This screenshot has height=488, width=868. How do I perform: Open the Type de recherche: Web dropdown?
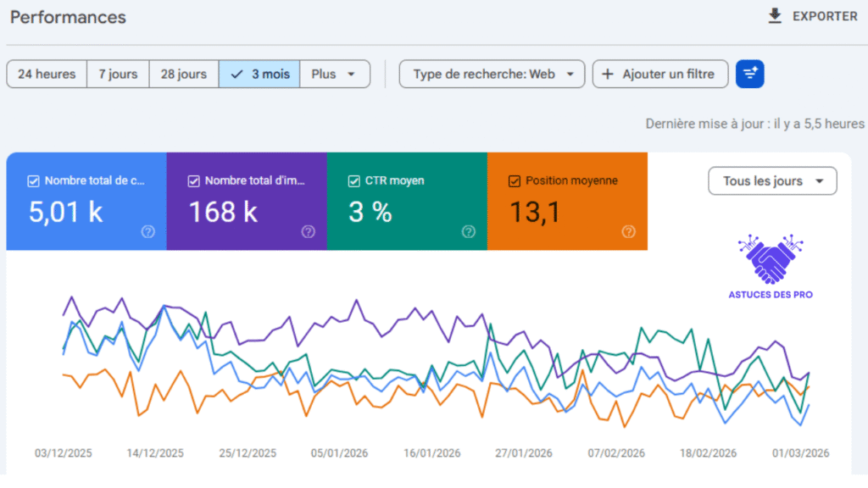click(x=492, y=74)
